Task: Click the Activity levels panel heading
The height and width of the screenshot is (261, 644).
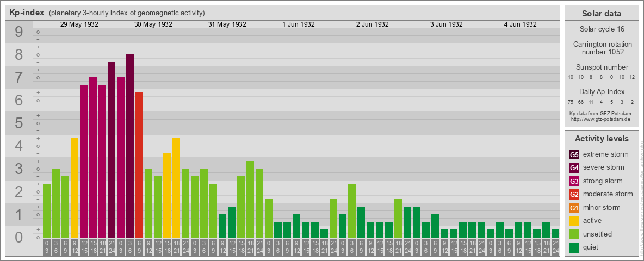Action: pos(602,139)
